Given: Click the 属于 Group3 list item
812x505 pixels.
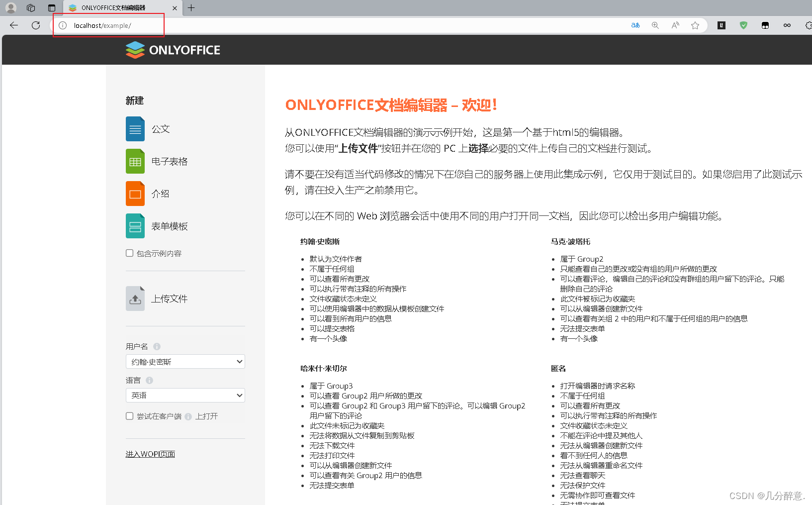Looking at the screenshot, I should click(331, 386).
